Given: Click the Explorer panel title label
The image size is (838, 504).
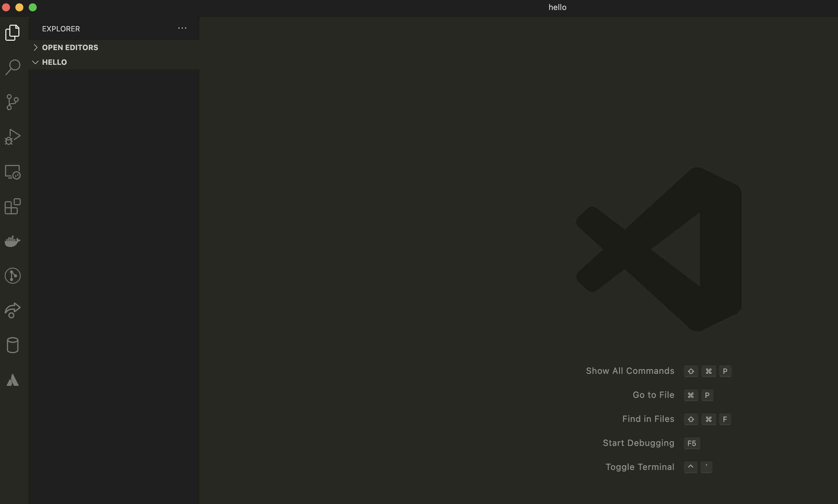Looking at the screenshot, I should pos(61,29).
